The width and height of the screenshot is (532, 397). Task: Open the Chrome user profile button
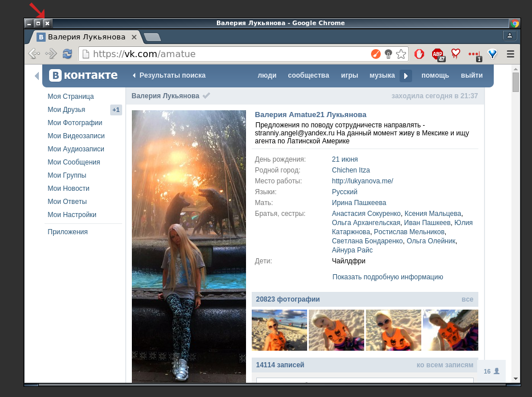509,35
